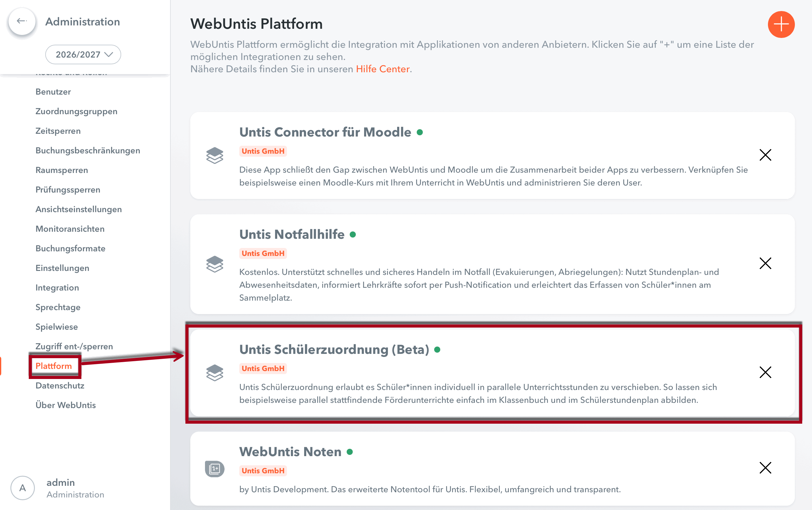Navigate to Spielwiese
Image resolution: width=812 pixels, height=510 pixels.
click(x=57, y=327)
